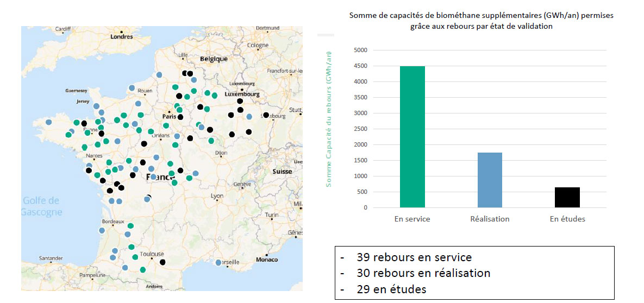Click the "30 rebours en réalisation" line
644x303 pixels.
(x=423, y=273)
